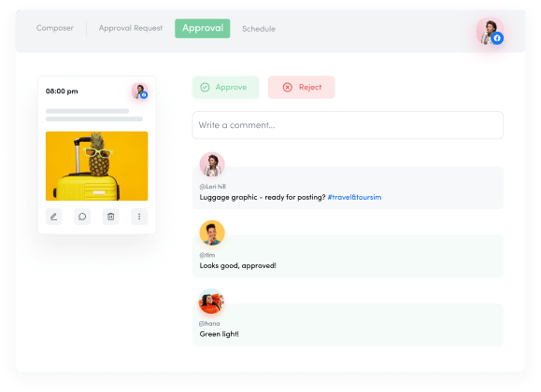
Task: Click Hana's avatar in comments
Action: 211,301
